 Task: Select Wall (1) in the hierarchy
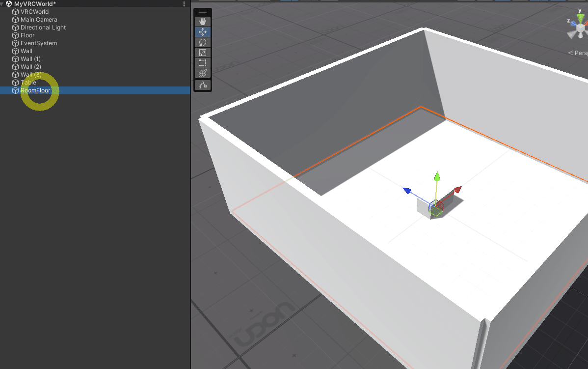30,59
